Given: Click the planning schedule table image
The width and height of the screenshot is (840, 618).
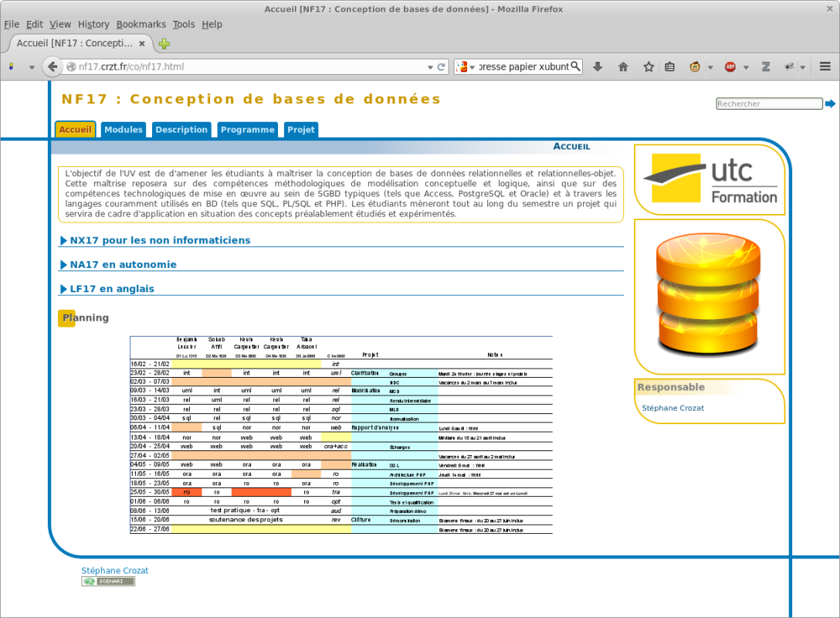Looking at the screenshot, I should click(340, 435).
